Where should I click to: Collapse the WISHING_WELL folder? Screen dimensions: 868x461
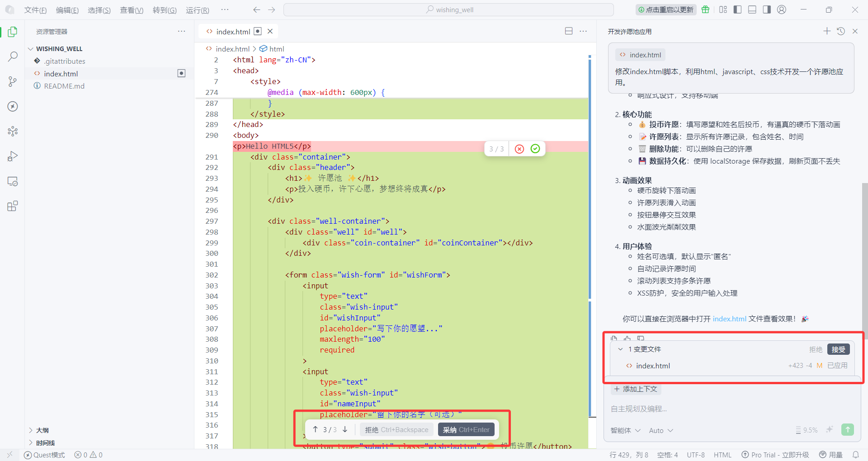click(x=31, y=49)
